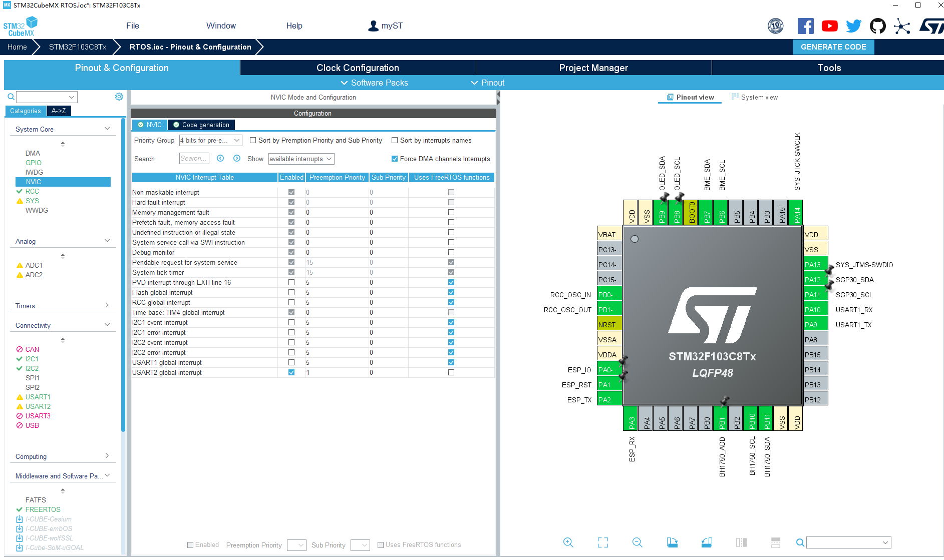The image size is (944, 560).
Task: Switch to System view
Action: (755, 97)
